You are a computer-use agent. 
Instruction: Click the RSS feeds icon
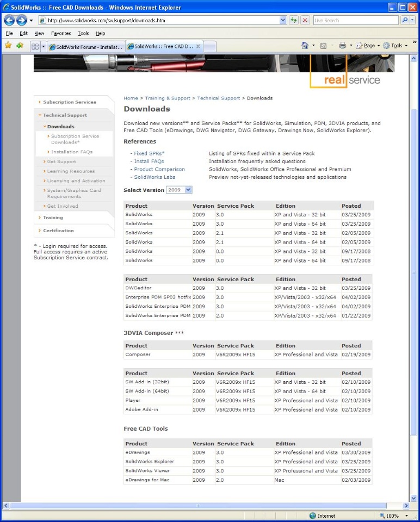[323, 46]
